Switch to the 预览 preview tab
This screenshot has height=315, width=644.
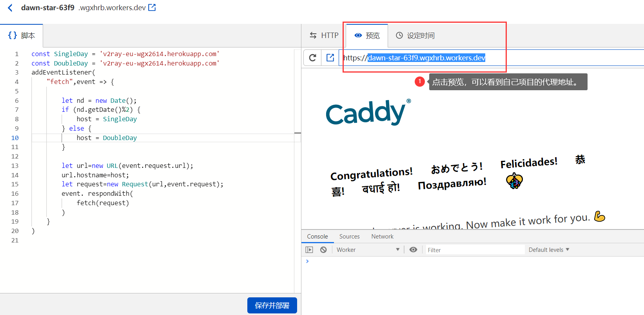point(367,36)
